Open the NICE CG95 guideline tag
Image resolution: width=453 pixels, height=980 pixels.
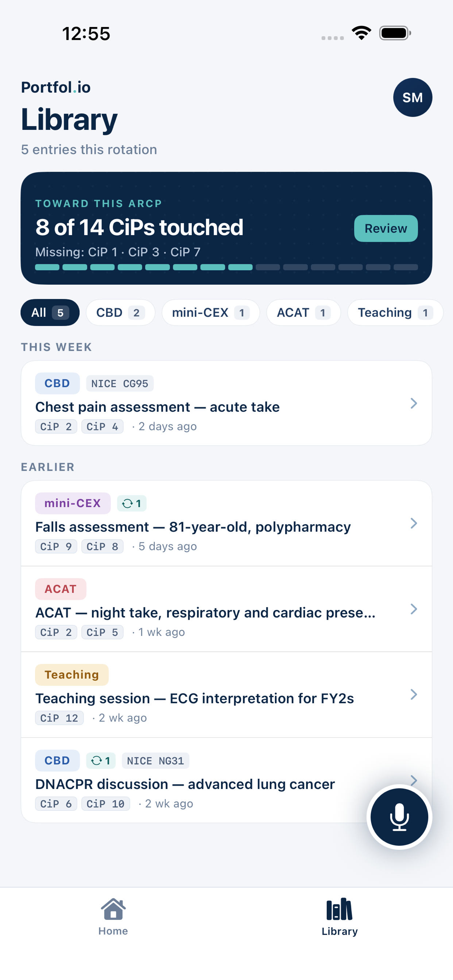pos(120,383)
